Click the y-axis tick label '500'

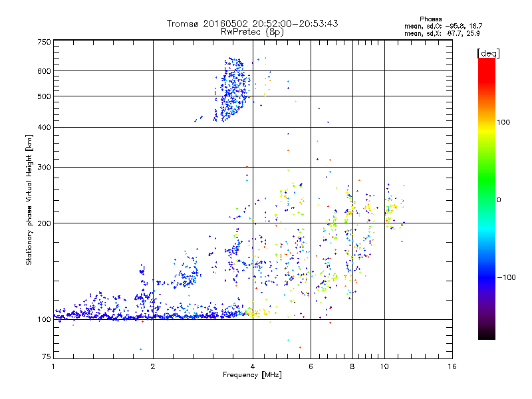[44, 96]
